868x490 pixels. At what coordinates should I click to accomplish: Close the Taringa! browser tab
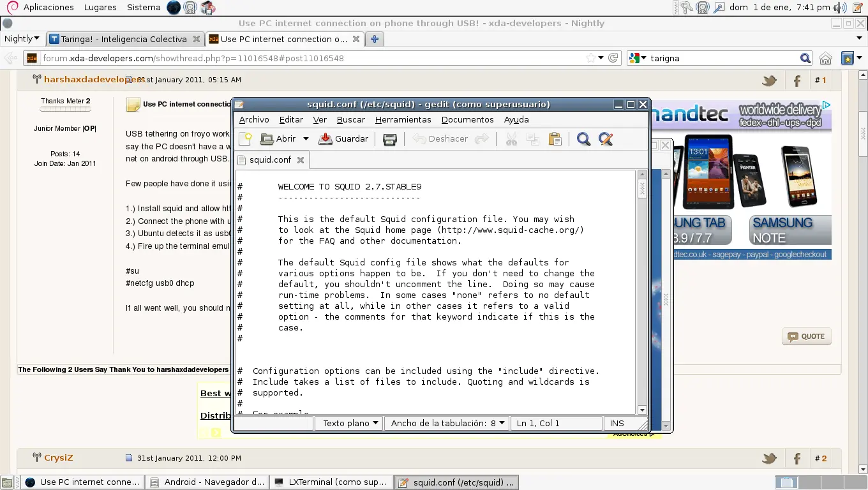coord(197,39)
